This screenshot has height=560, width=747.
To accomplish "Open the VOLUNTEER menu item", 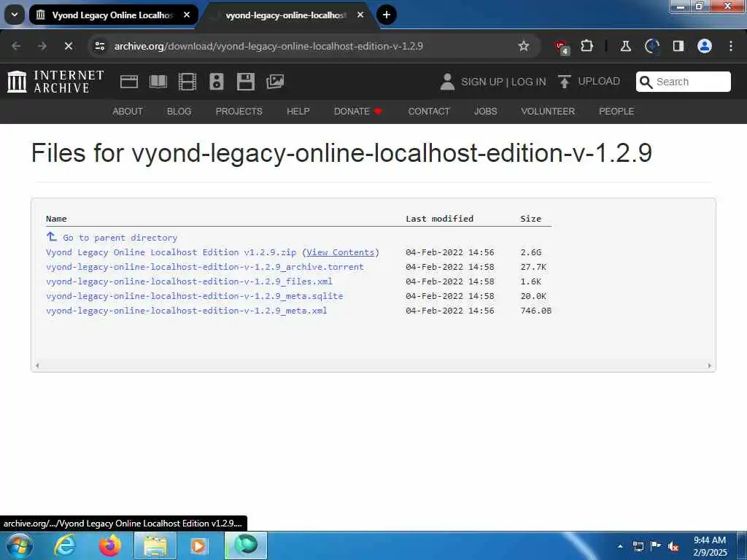I will (x=548, y=112).
